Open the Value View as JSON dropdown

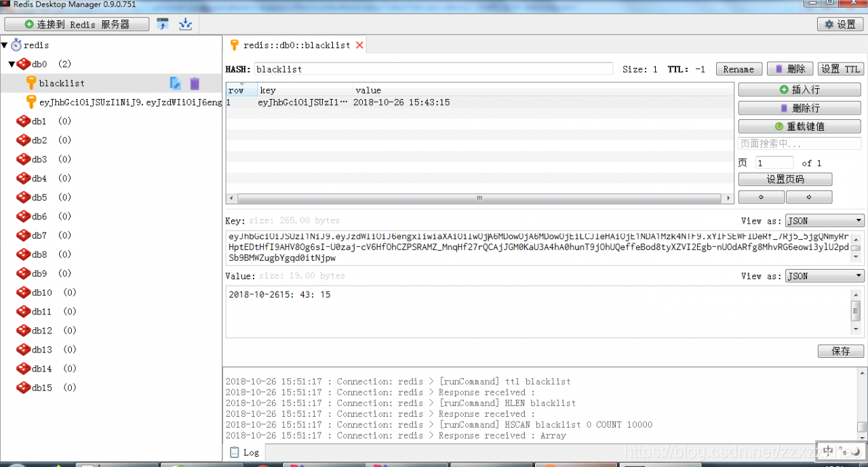[x=825, y=277]
